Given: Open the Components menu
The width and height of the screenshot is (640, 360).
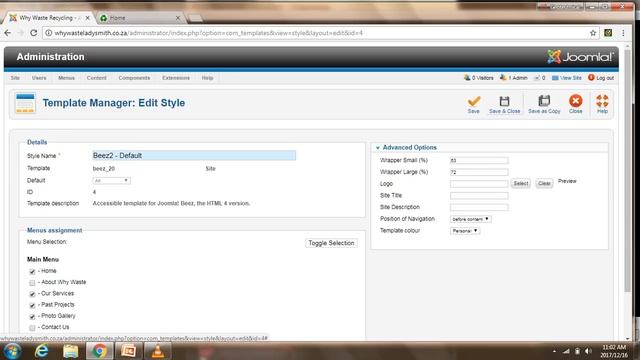Looking at the screenshot, I should click(134, 78).
